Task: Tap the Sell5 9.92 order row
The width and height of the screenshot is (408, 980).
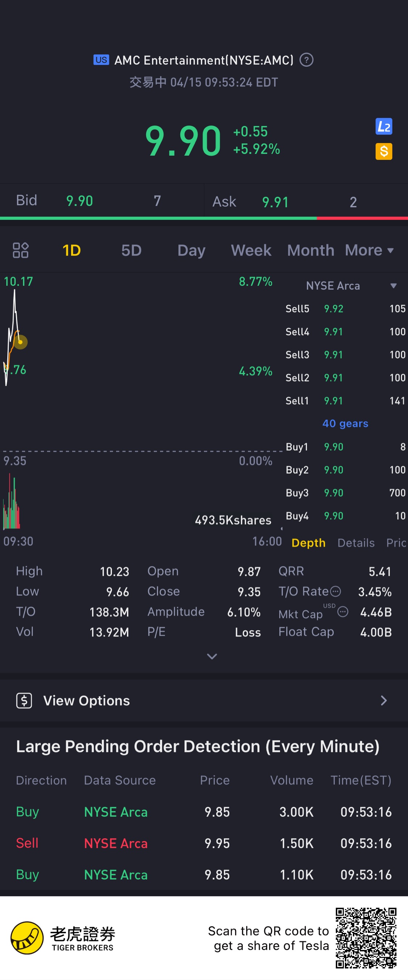Action: coord(345,308)
